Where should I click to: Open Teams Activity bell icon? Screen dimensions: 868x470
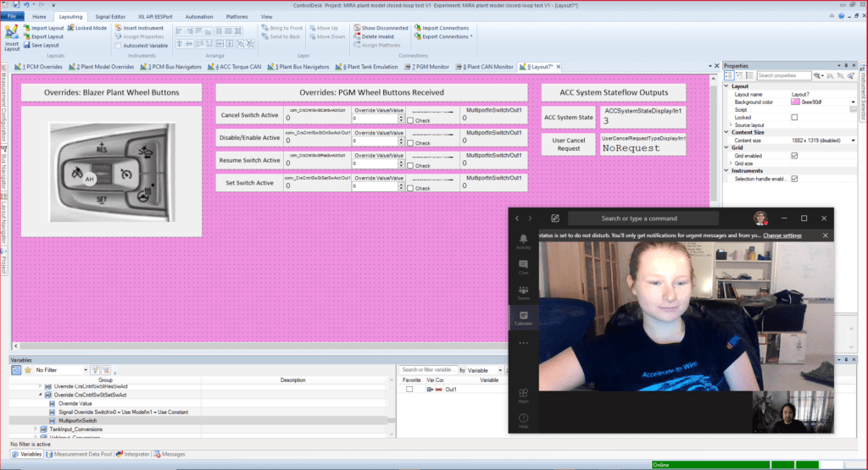coord(523,242)
